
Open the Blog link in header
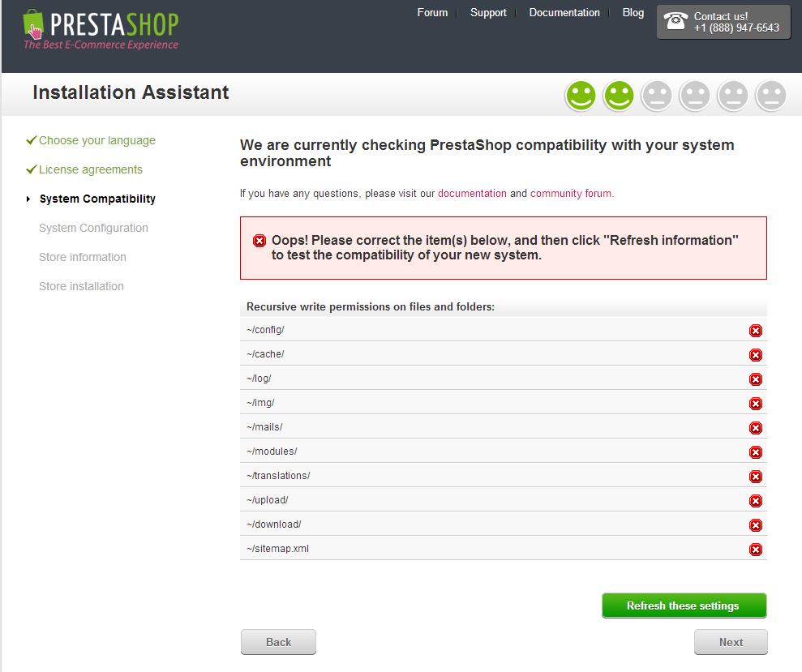pos(633,13)
